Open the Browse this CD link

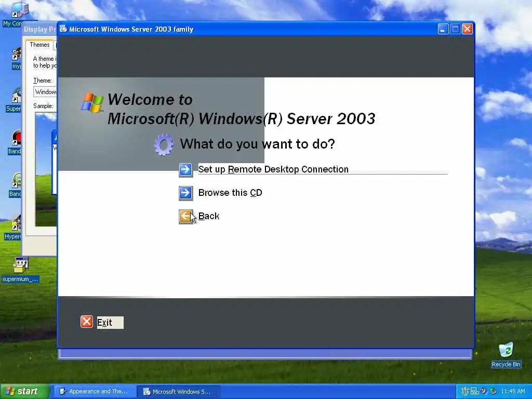pos(230,193)
